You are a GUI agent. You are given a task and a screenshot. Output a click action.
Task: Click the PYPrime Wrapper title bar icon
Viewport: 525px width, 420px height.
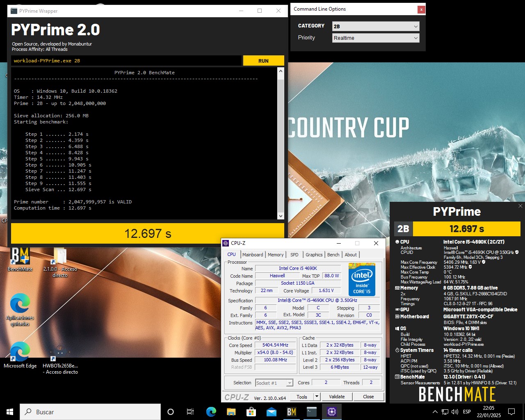click(14, 11)
